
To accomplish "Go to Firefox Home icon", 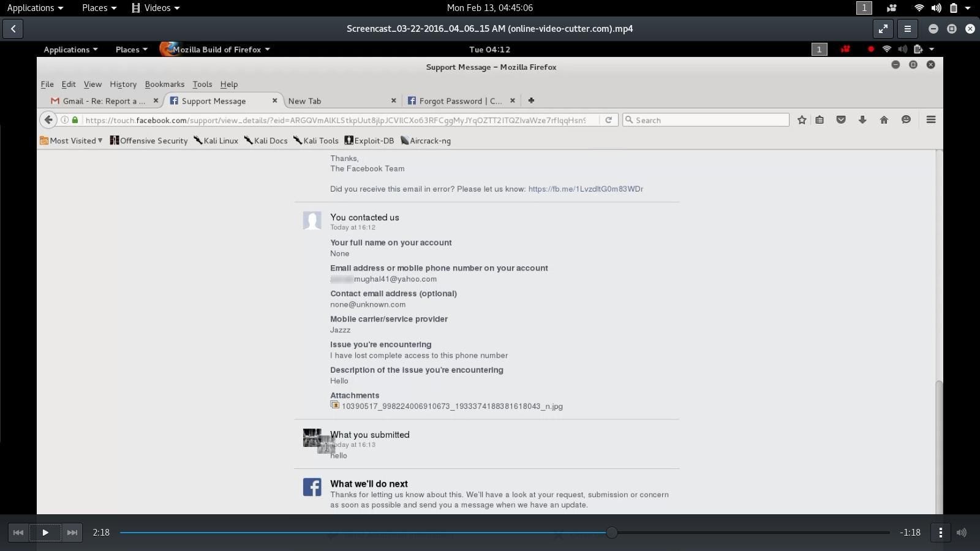I will (x=884, y=120).
